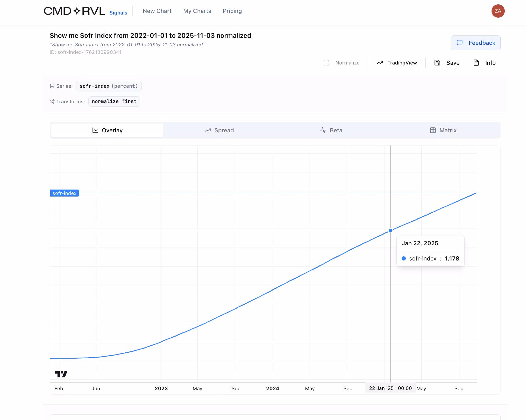Click the database icon beside Series
The width and height of the screenshot is (526, 420).
point(52,86)
